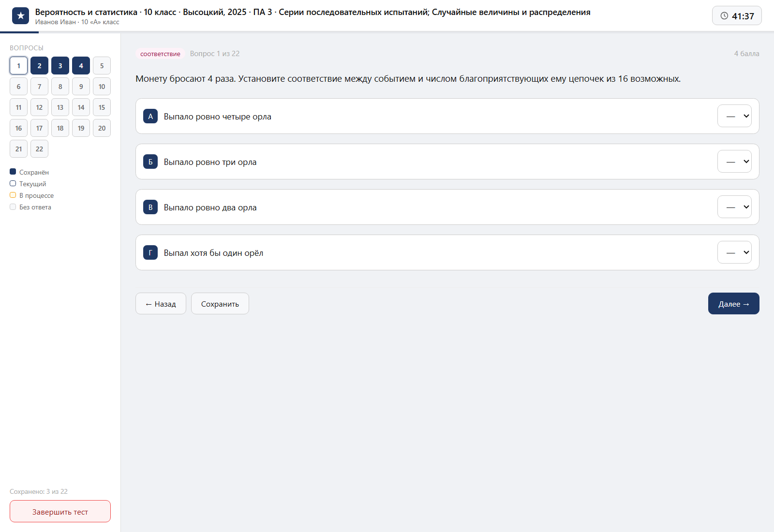Click the соответствие question type tag
The image size is (774, 532).
(x=160, y=54)
